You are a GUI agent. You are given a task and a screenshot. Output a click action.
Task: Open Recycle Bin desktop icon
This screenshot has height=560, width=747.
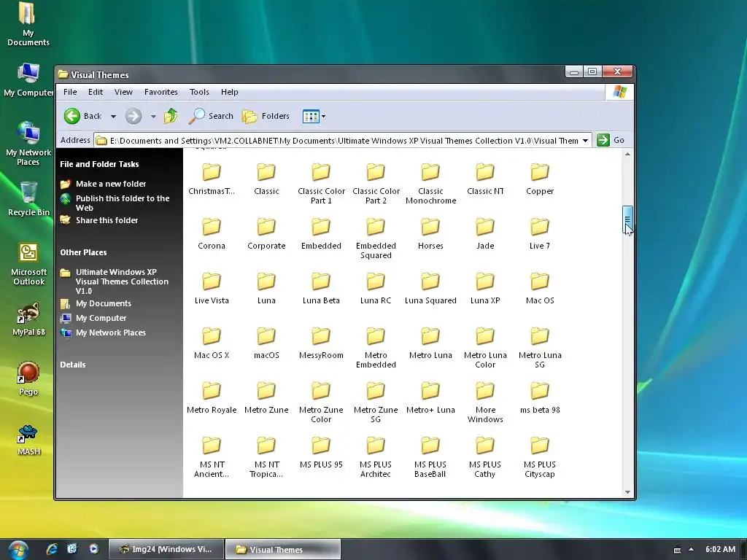(x=28, y=199)
